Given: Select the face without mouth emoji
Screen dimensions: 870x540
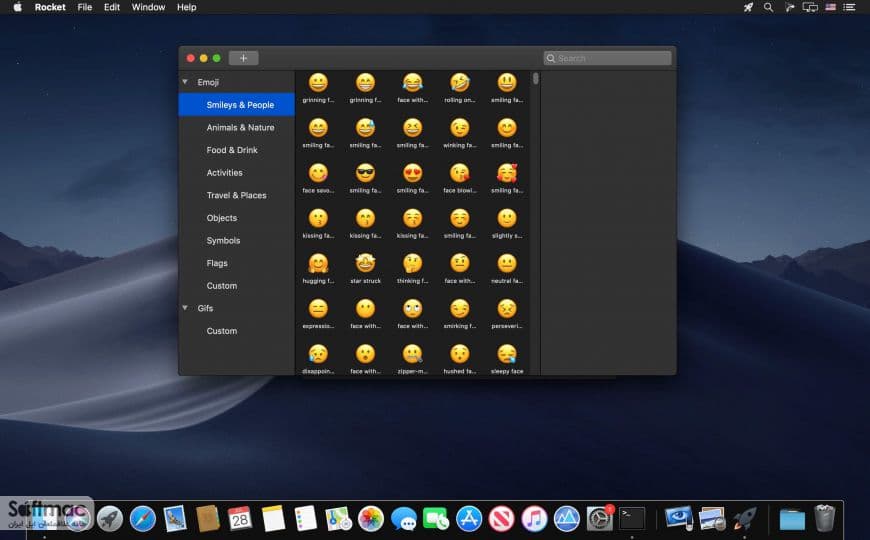Looking at the screenshot, I should point(365,309).
